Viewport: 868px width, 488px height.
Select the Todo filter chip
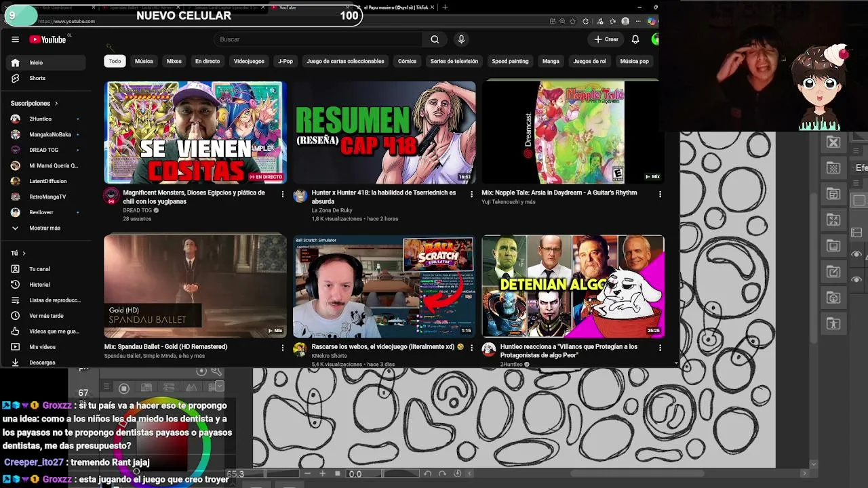pos(115,61)
